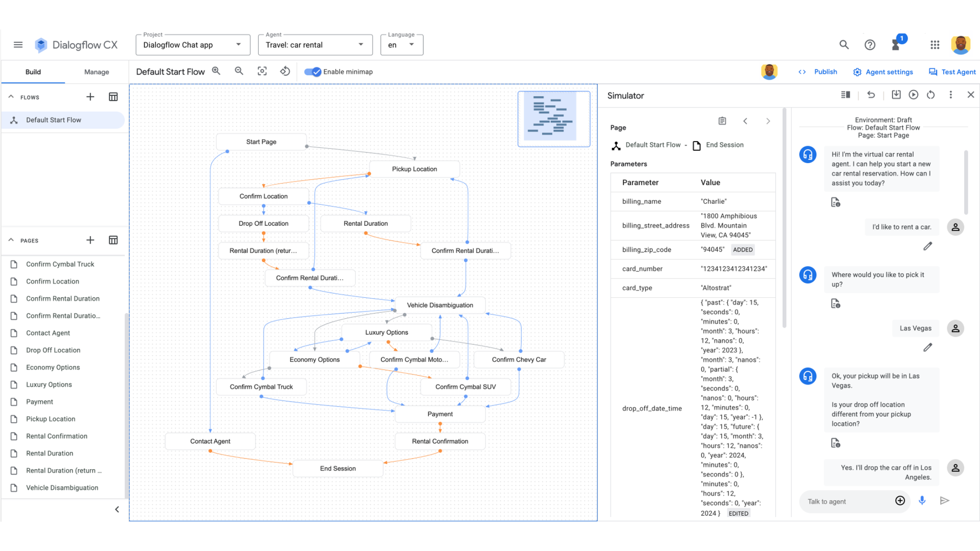Open the Language dropdown
The height and width of the screenshot is (551, 980).
coord(402,45)
